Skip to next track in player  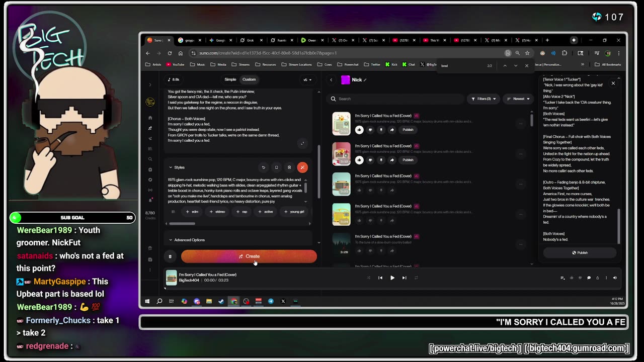404,278
